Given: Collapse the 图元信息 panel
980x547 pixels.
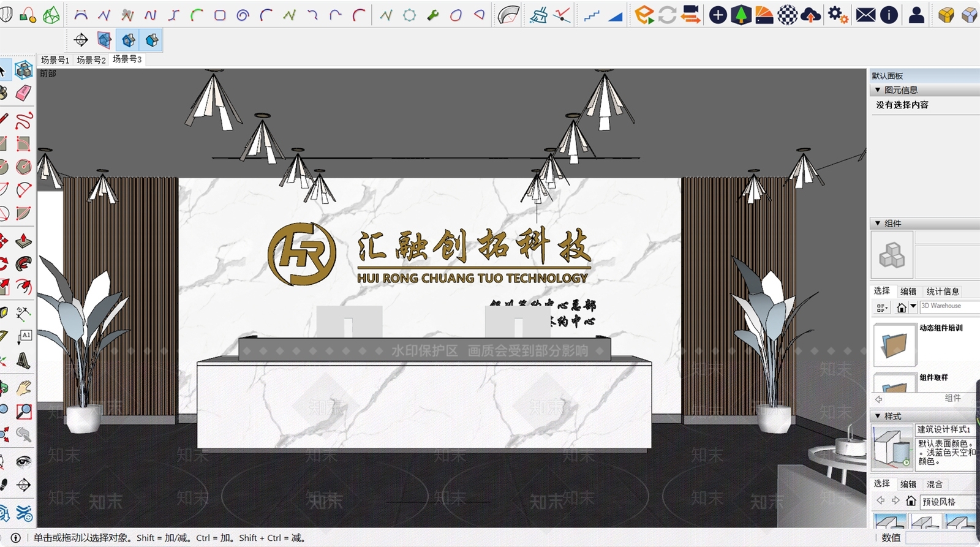Looking at the screenshot, I should point(878,90).
